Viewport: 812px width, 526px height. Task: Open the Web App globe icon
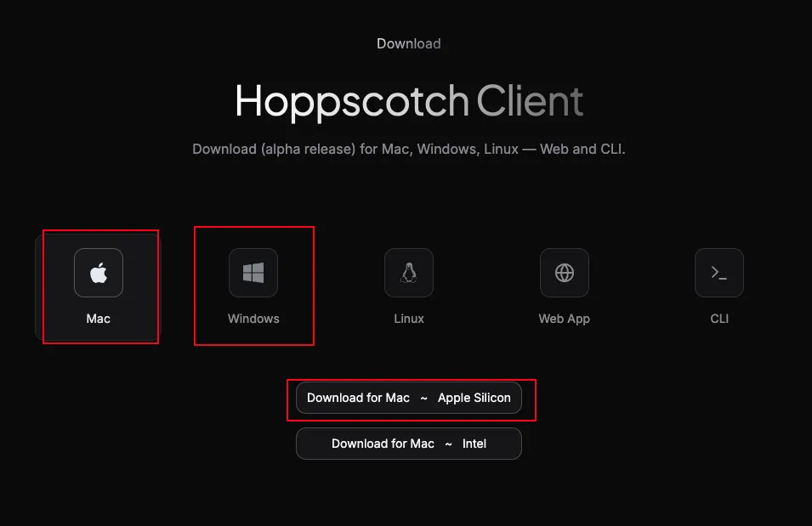[565, 273]
